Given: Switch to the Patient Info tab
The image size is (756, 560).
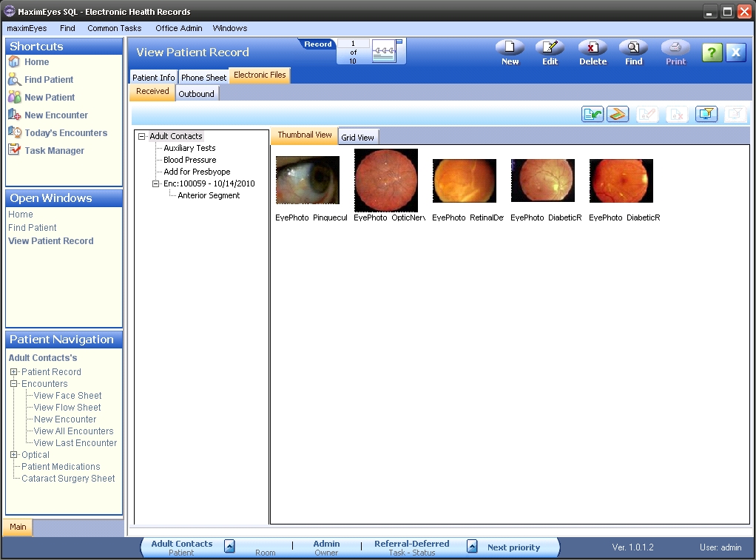Looking at the screenshot, I should pyautogui.click(x=153, y=77).
